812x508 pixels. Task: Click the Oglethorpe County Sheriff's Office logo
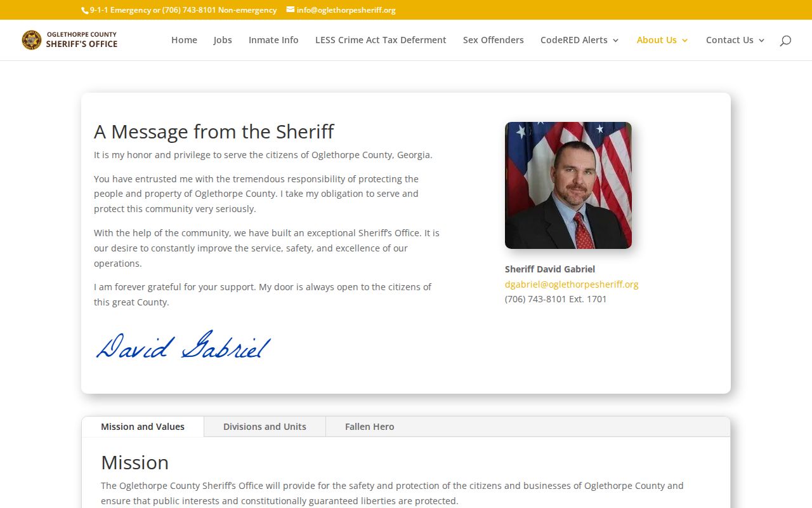(70, 39)
